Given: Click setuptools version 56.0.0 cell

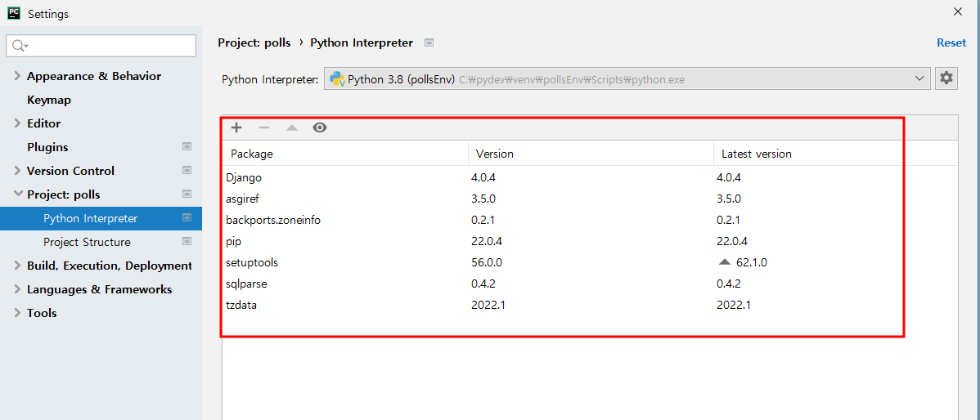Looking at the screenshot, I should click(486, 263).
